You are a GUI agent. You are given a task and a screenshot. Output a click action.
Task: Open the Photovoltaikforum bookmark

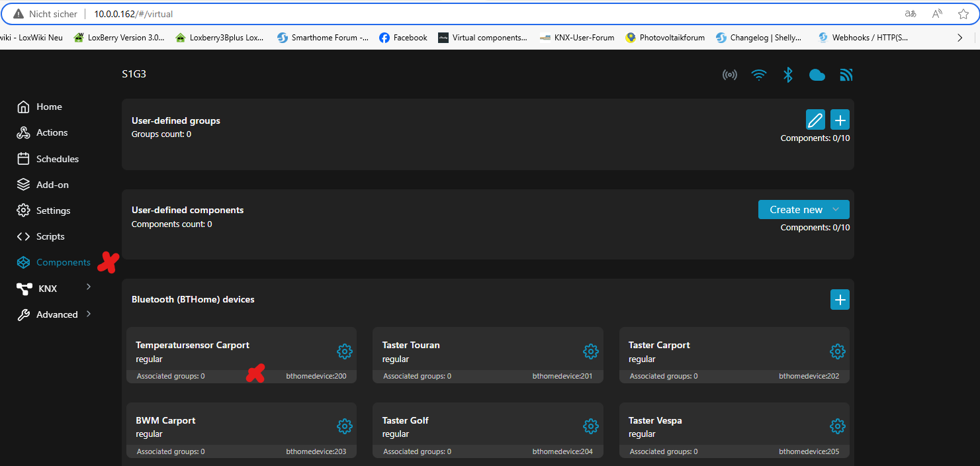665,38
